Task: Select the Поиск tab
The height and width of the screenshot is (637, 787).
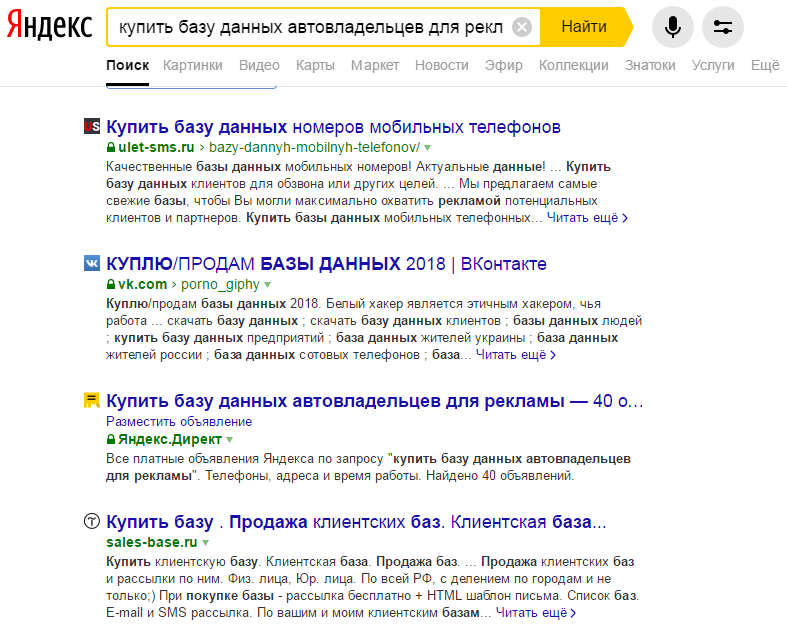Action: [x=127, y=65]
